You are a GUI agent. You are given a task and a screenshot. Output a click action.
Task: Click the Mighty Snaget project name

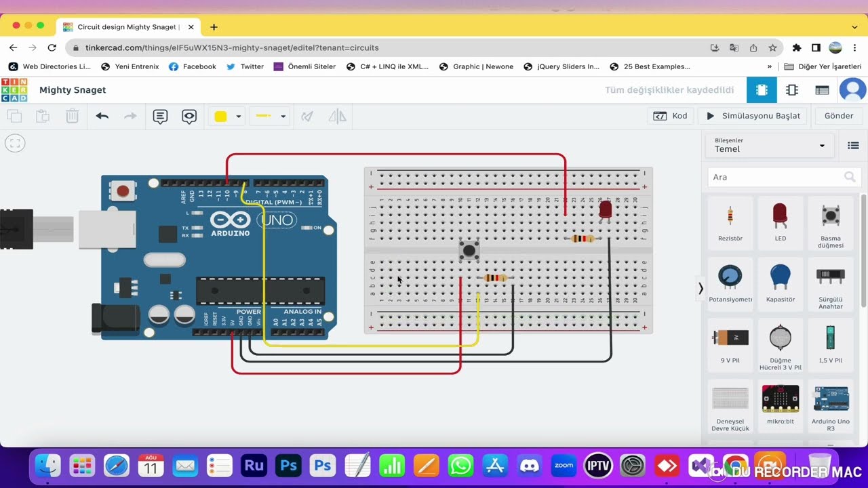point(73,90)
